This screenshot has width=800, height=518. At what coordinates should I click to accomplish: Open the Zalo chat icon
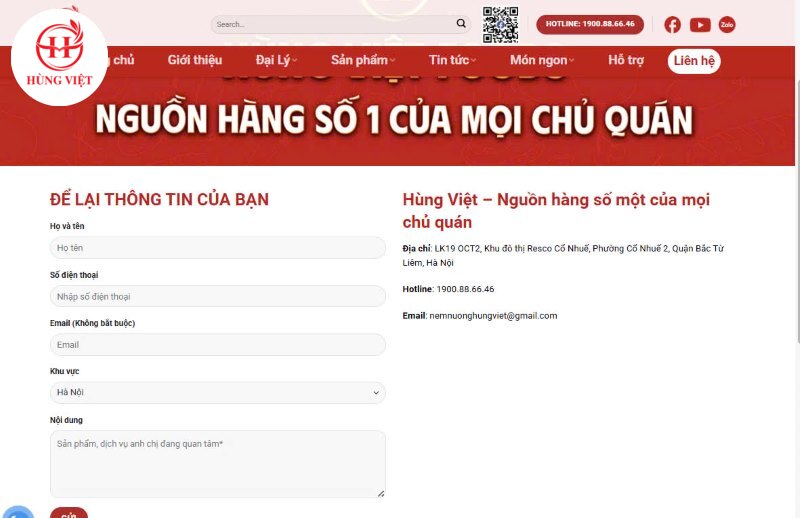[727, 24]
